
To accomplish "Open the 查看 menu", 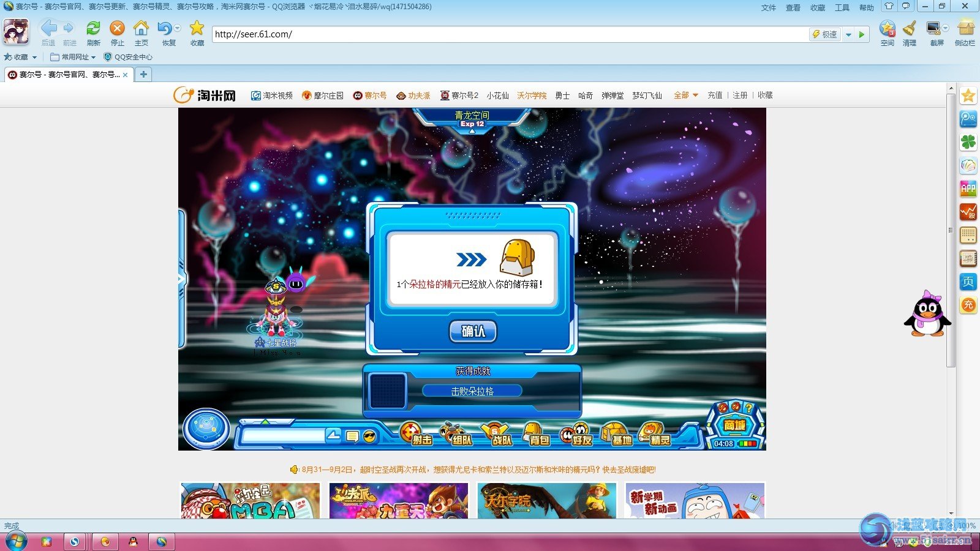I will pyautogui.click(x=793, y=7).
